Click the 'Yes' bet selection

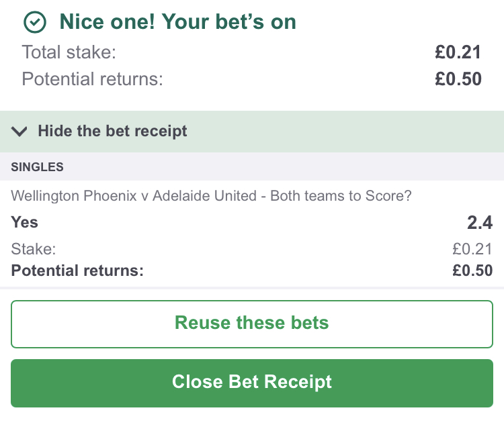pyautogui.click(x=25, y=222)
